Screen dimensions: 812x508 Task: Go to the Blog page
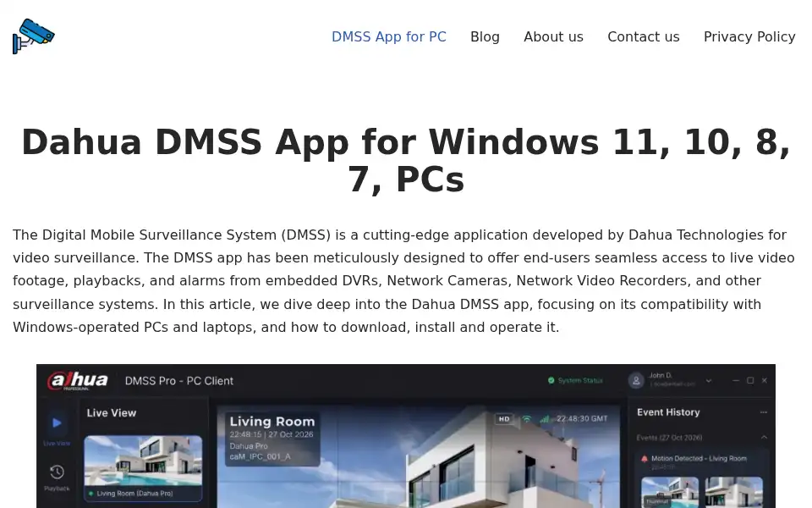485,36
